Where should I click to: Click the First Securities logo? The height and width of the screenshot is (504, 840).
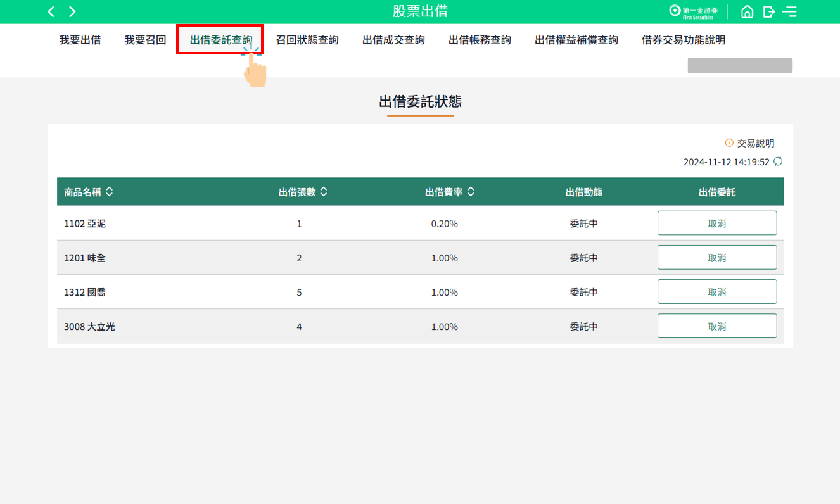click(695, 12)
